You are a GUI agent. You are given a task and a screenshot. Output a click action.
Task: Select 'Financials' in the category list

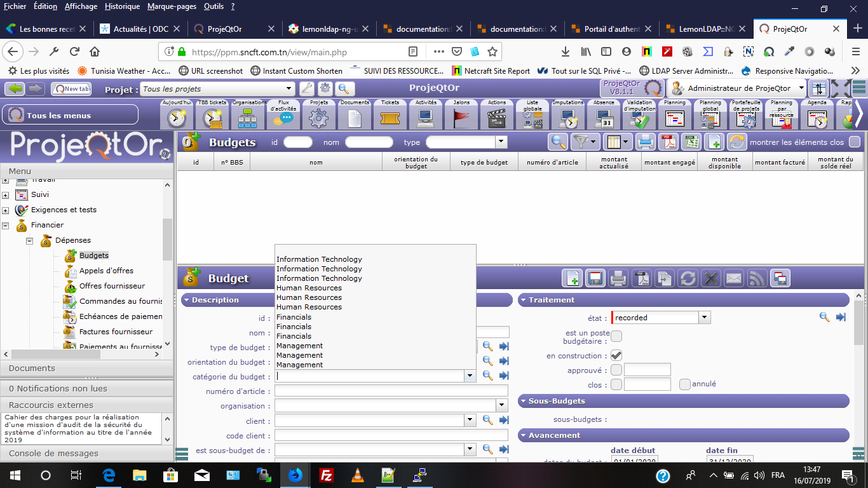coord(294,316)
